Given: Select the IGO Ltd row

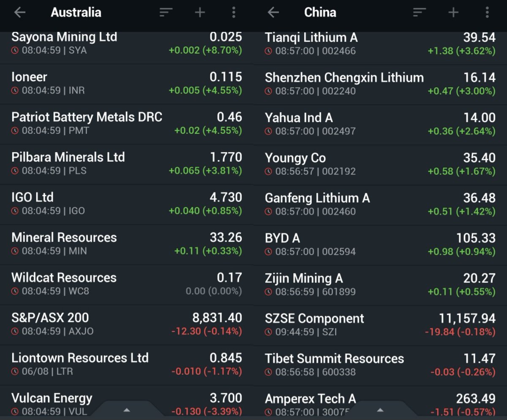Looking at the screenshot, I should tap(127, 205).
